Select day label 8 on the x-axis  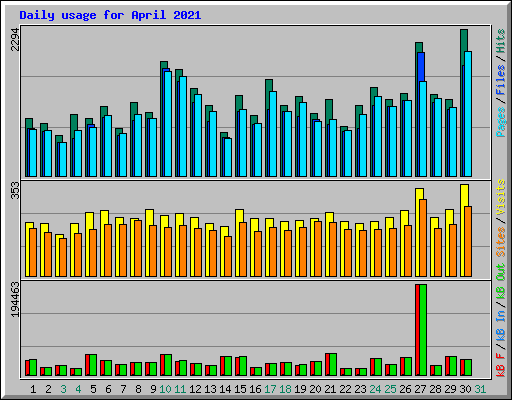point(138,389)
